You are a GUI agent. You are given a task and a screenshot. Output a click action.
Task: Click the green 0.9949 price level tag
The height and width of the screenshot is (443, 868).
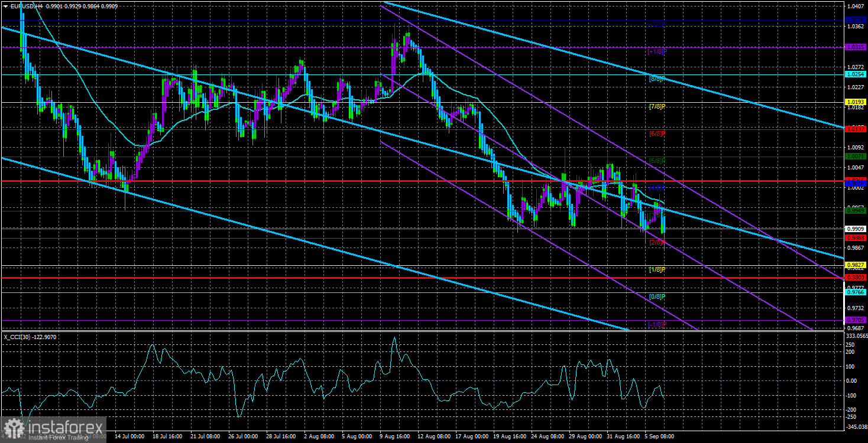click(x=855, y=210)
